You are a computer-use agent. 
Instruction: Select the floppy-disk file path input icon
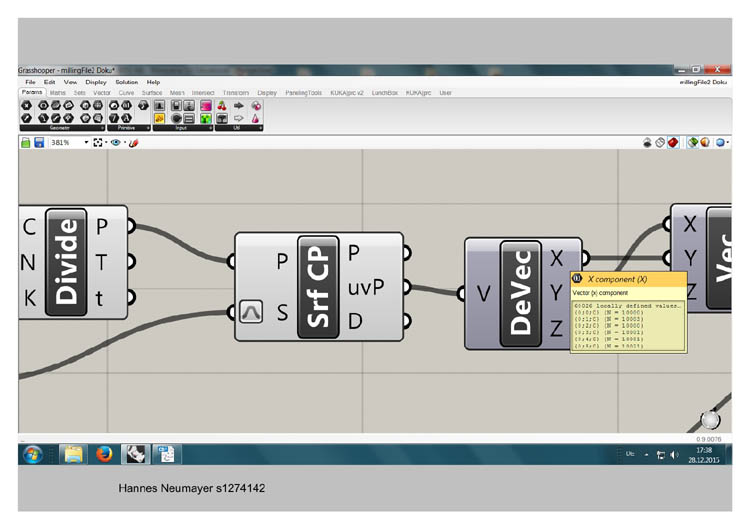pyautogui.click(x=176, y=106)
